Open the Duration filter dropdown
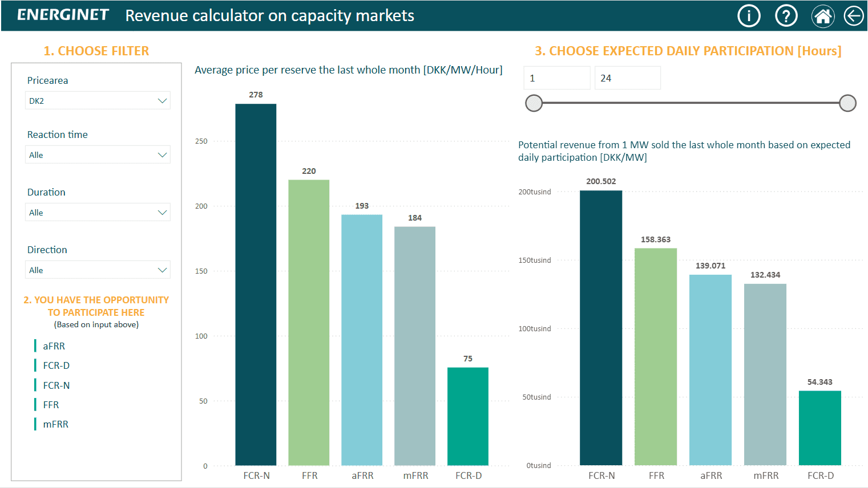The height and width of the screenshot is (488, 868). tap(98, 213)
